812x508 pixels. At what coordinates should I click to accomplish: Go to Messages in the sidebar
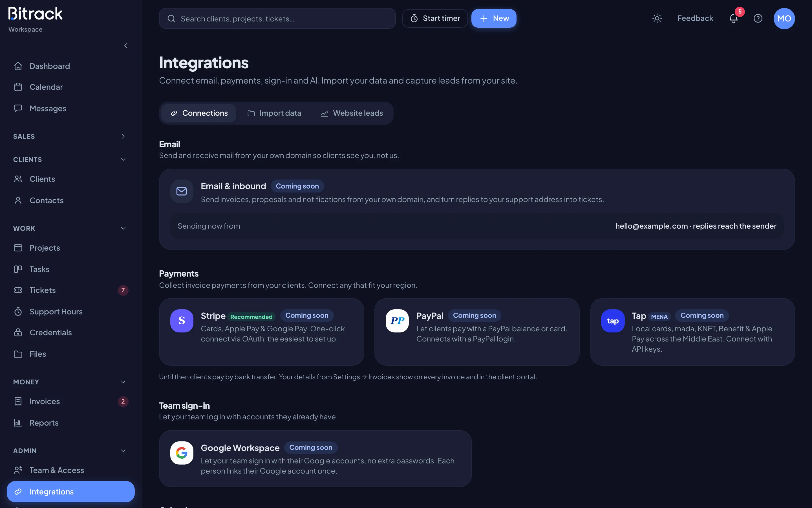coord(70,109)
